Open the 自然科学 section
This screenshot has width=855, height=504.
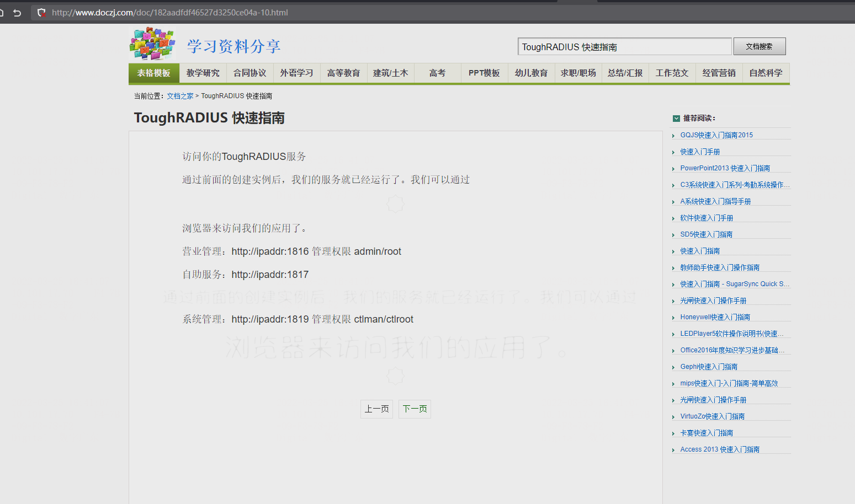pos(766,72)
